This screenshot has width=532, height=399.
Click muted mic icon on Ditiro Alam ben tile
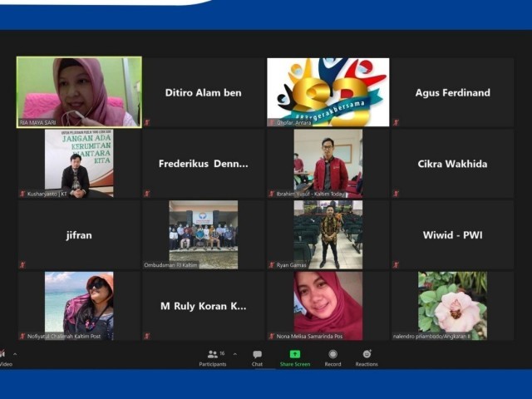[x=147, y=122]
